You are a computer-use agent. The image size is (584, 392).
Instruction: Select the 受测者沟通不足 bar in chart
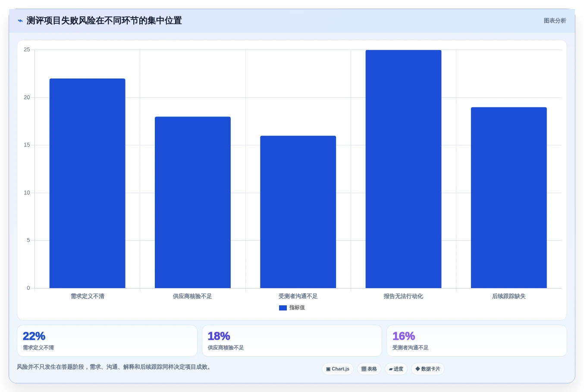pos(298,212)
